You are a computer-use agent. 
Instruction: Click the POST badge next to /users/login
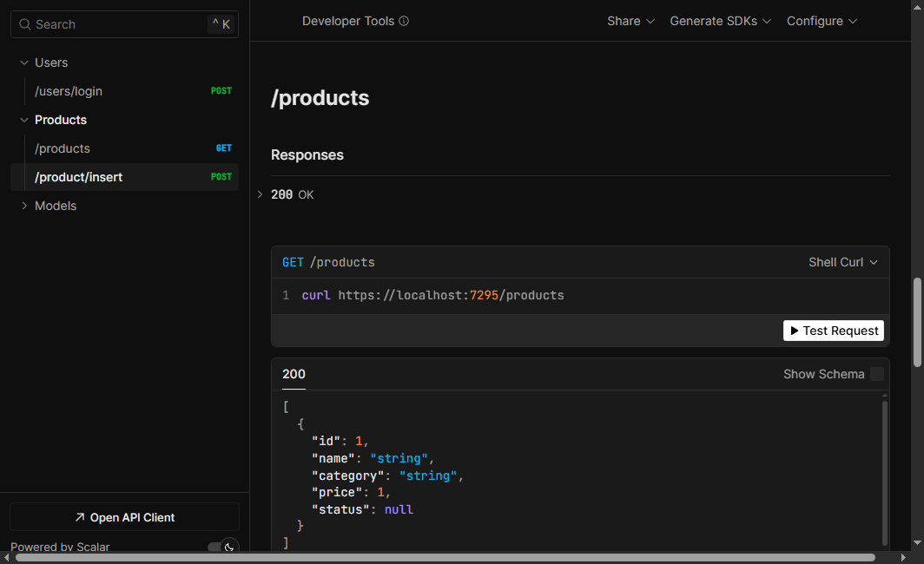pos(221,90)
